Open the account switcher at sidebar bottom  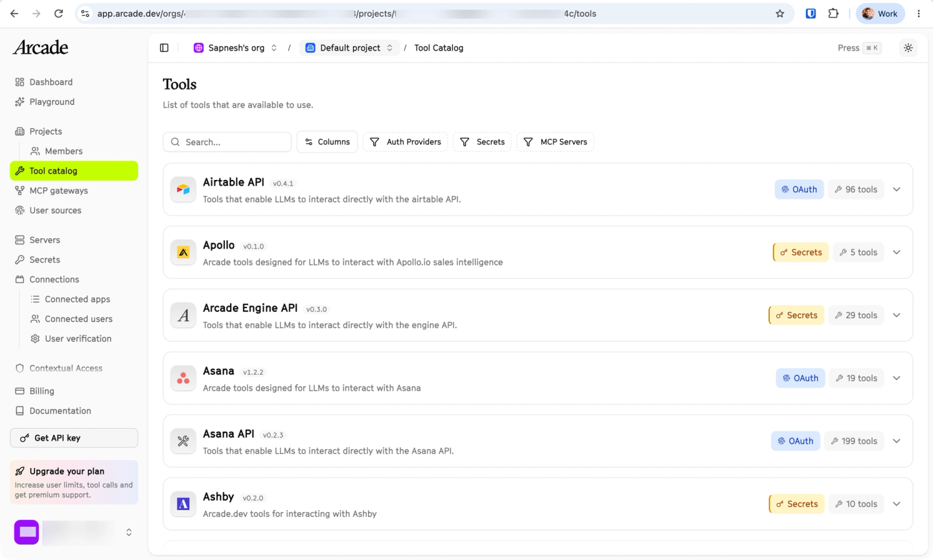point(74,532)
